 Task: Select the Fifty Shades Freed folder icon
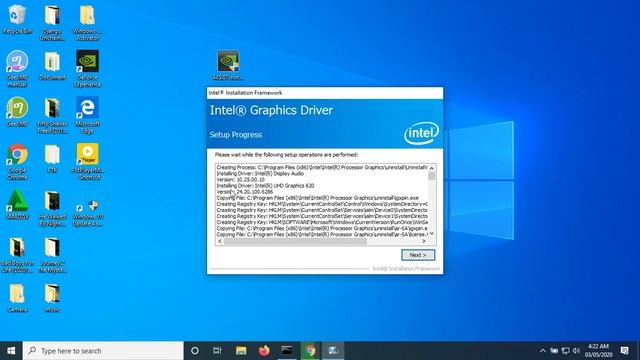pos(52,116)
